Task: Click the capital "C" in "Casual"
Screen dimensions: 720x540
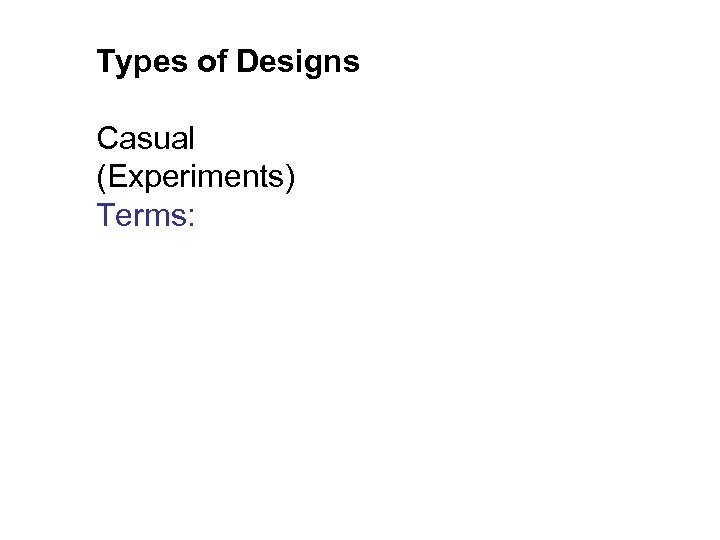Action: point(108,138)
